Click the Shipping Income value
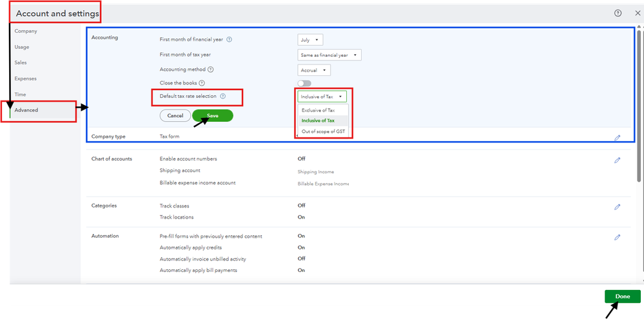The width and height of the screenshot is (644, 319). [x=316, y=172]
